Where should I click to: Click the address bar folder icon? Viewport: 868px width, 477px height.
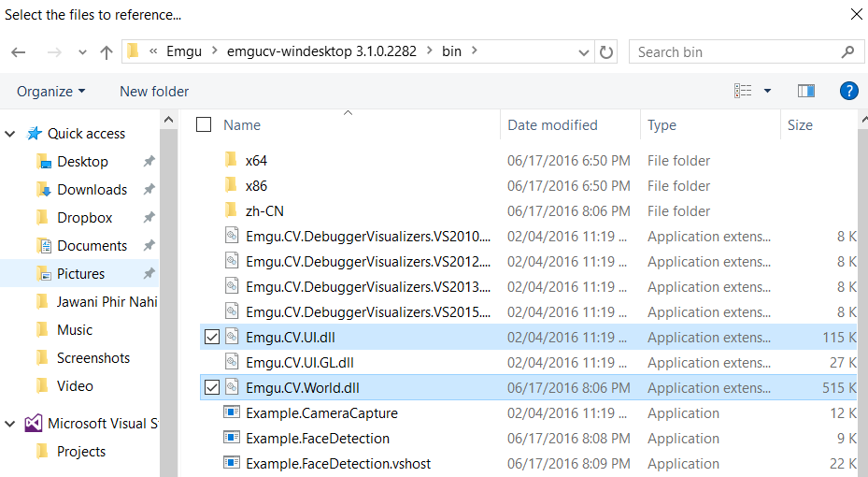(133, 51)
